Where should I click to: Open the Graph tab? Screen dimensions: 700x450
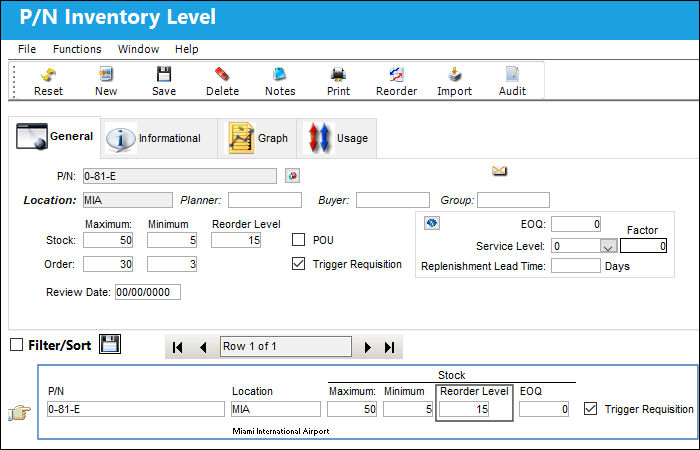[x=257, y=138]
